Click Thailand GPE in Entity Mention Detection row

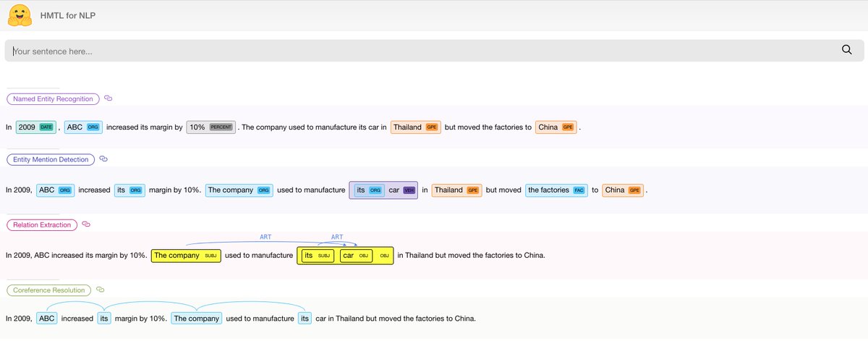(x=456, y=190)
